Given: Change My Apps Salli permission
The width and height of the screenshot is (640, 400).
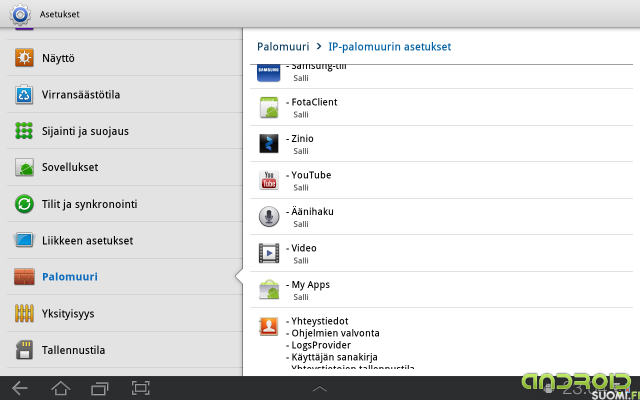Looking at the screenshot, I should pos(301,297).
